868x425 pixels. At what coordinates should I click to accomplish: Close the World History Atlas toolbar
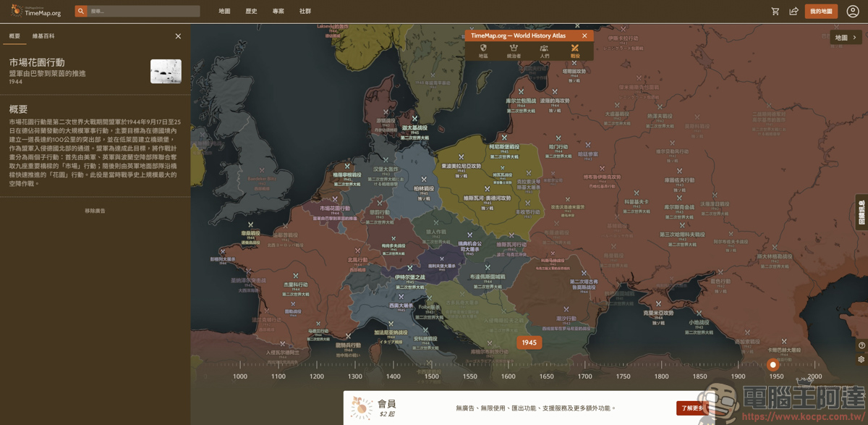click(584, 35)
